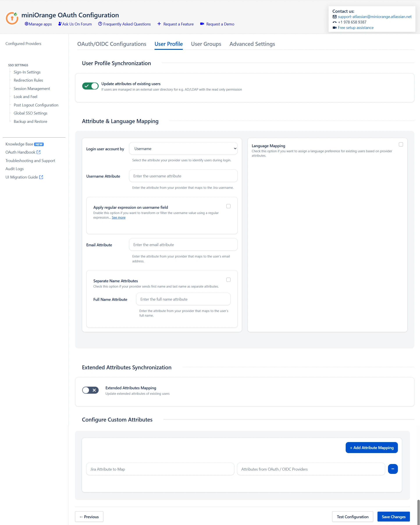Image resolution: width=420 pixels, height=525 pixels.
Task: Click Free setup assistance link
Action: point(356,27)
